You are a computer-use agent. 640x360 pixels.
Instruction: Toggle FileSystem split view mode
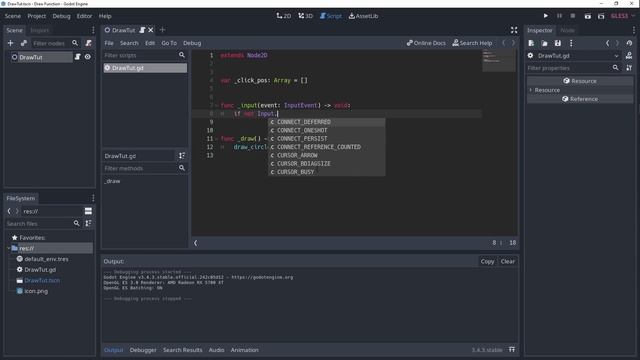coord(88,211)
